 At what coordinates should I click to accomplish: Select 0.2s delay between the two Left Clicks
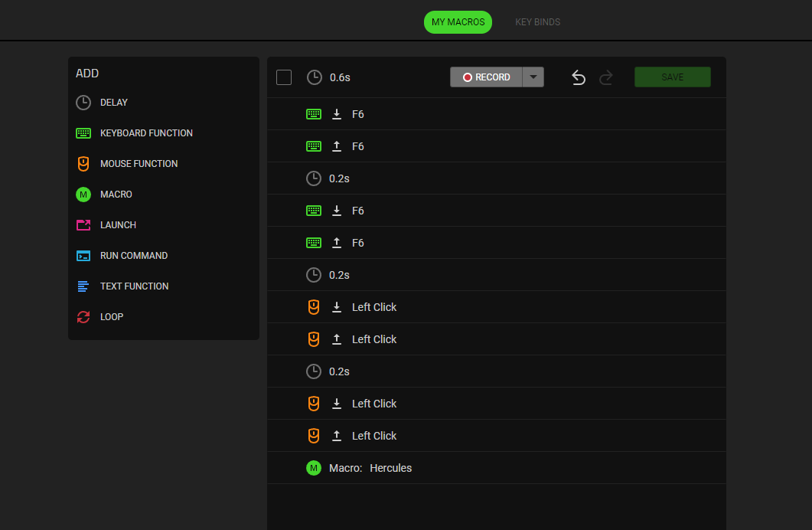tap(496, 371)
